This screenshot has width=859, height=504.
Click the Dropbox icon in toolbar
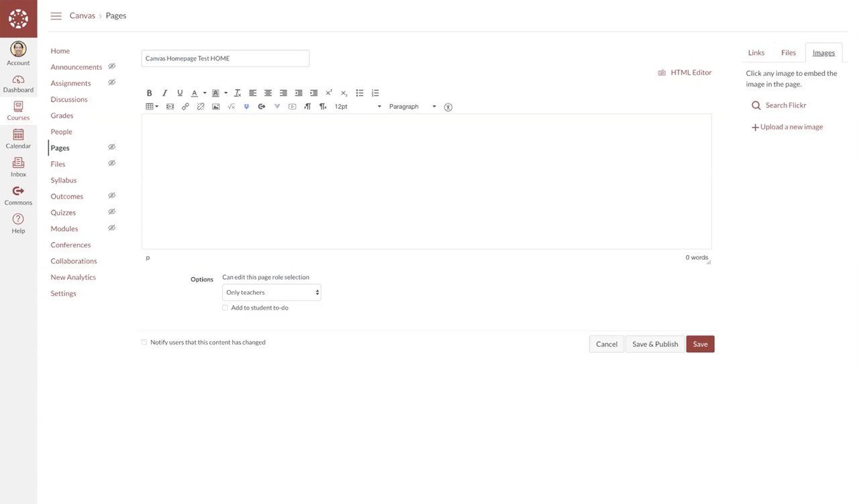click(x=246, y=107)
